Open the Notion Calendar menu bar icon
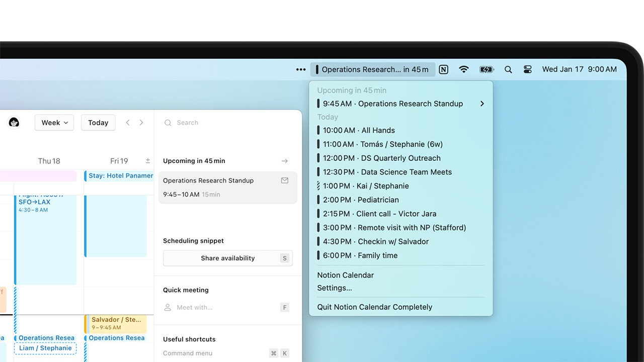 [372, 69]
